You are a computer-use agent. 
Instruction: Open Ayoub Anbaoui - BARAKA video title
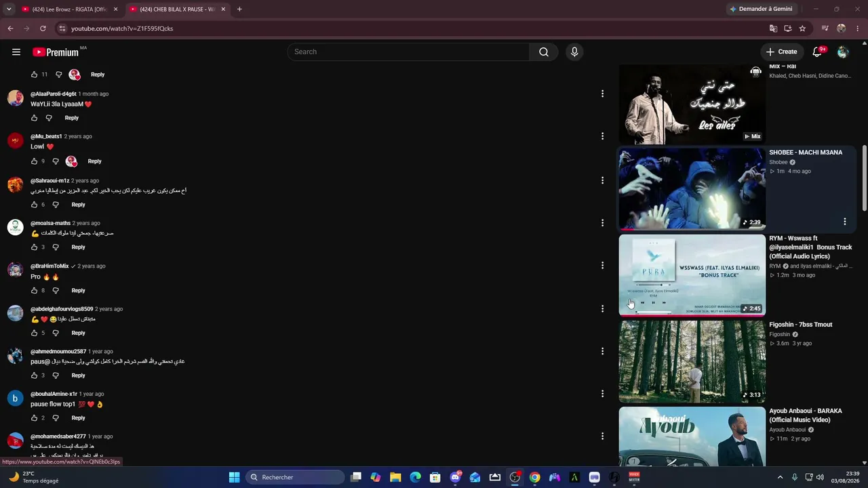pos(806,415)
